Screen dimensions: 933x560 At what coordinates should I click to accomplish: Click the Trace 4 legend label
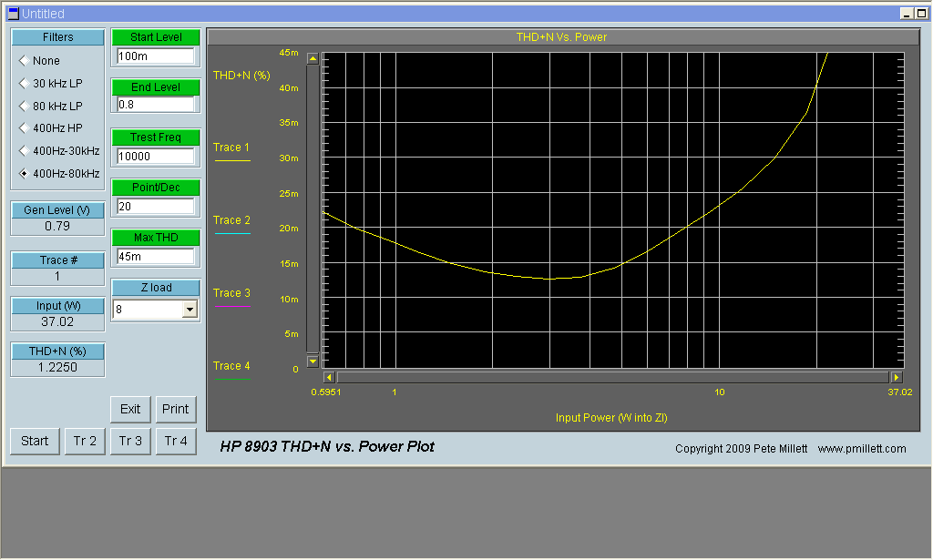231,366
